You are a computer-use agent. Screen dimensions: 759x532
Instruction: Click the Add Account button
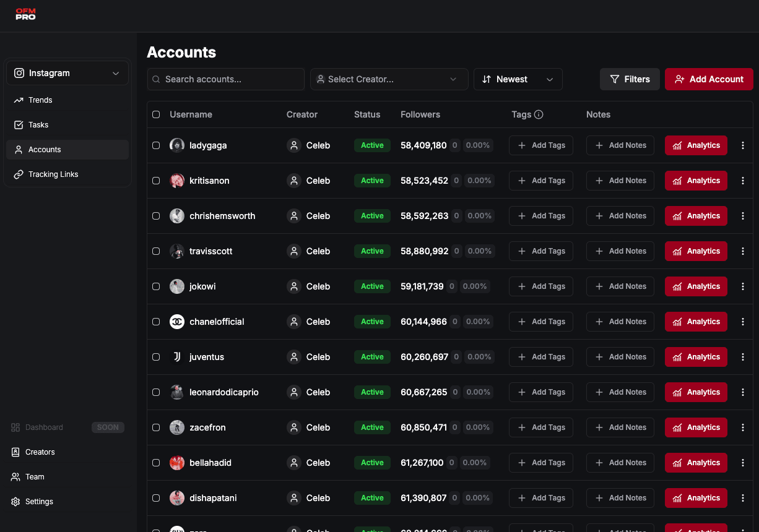(709, 79)
